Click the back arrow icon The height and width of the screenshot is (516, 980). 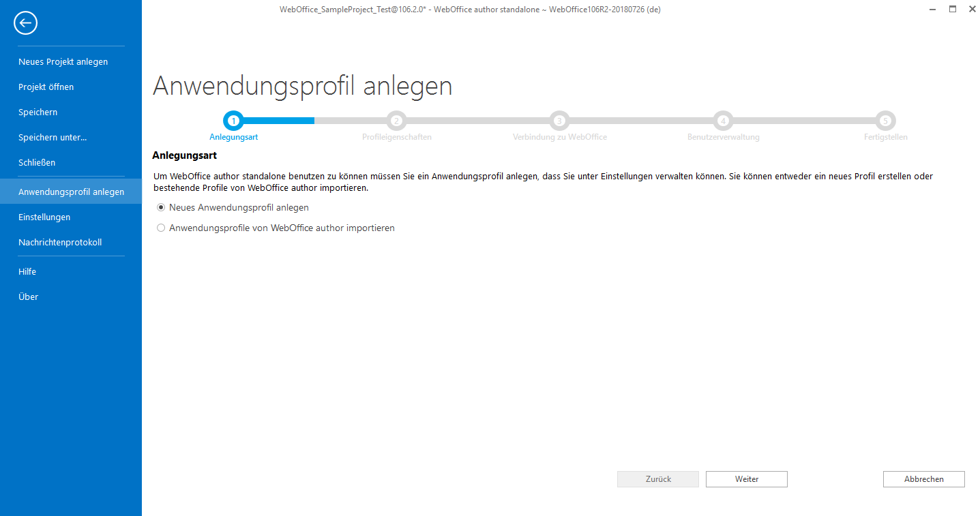[25, 23]
